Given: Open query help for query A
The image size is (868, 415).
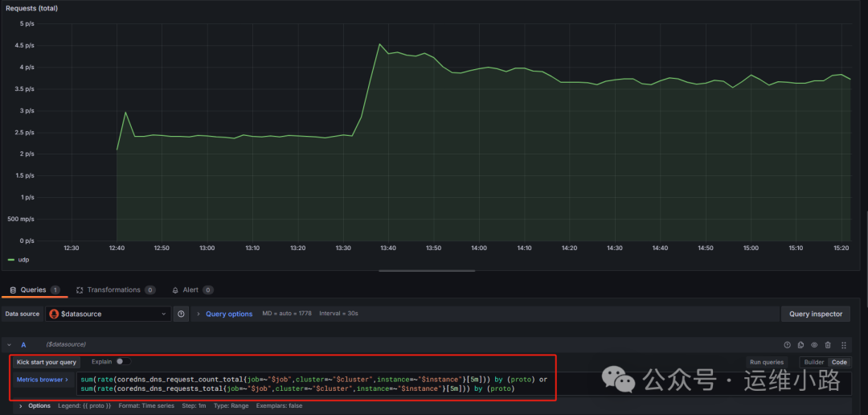Looking at the screenshot, I should [x=787, y=345].
